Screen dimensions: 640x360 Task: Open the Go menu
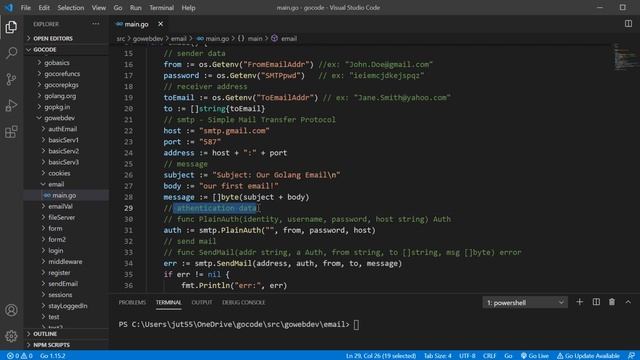tap(118, 8)
